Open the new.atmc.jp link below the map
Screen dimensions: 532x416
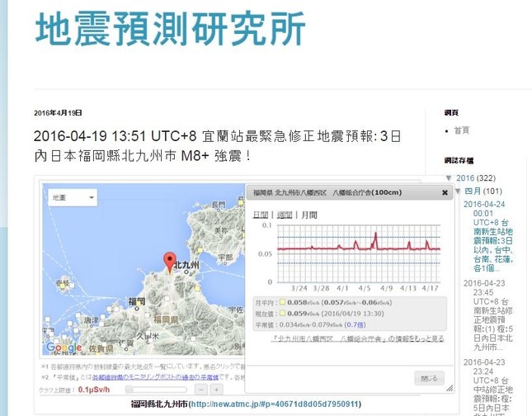point(275,404)
